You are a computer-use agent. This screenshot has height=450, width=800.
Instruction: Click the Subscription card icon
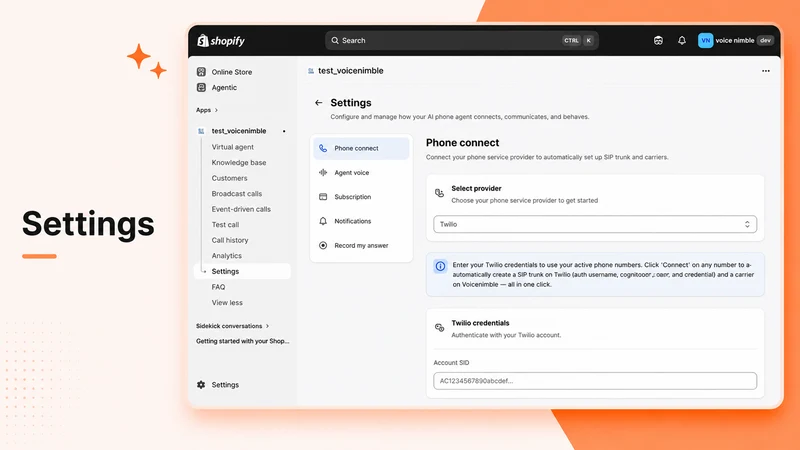323,197
